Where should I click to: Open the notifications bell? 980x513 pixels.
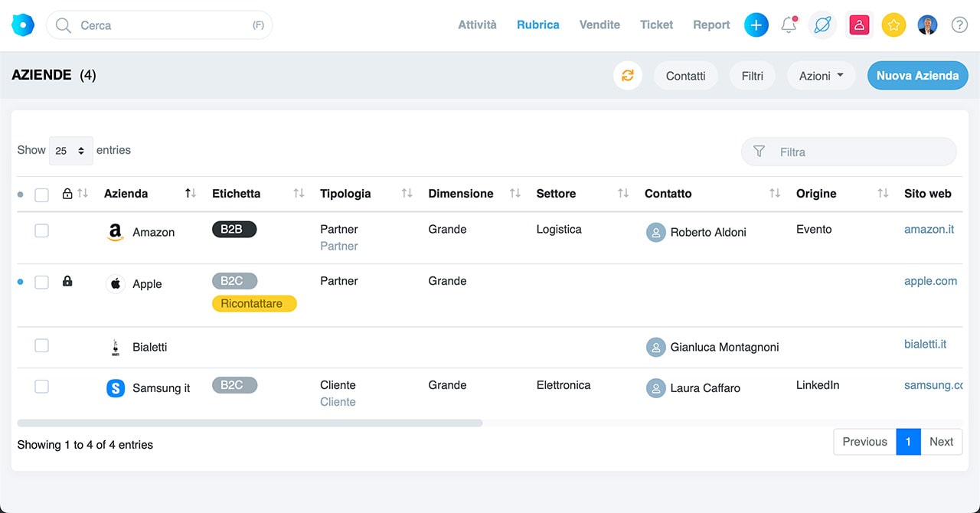point(789,25)
